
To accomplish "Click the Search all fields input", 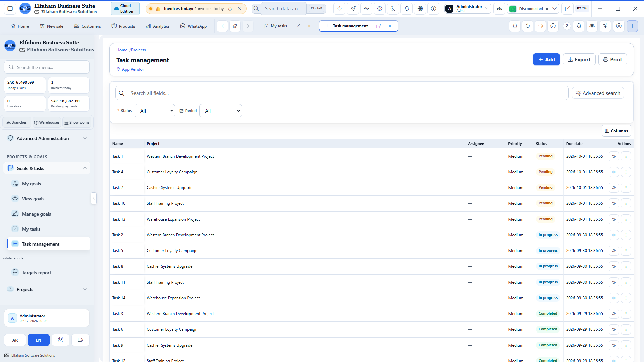I will point(342,93).
